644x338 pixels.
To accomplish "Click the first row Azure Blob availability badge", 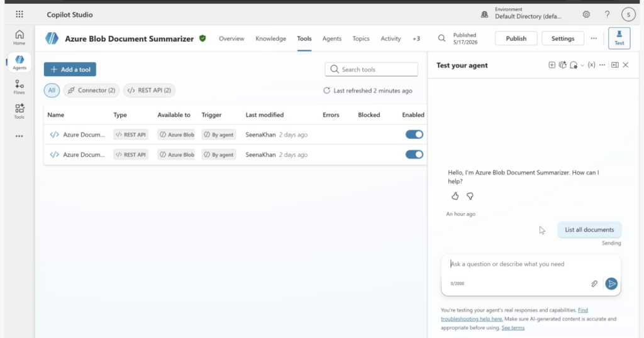I will (x=177, y=134).
